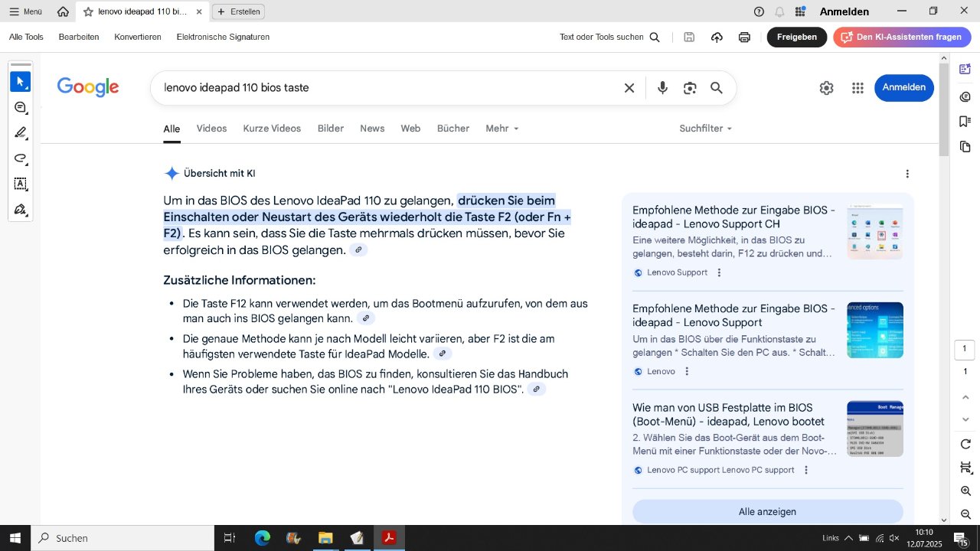This screenshot has width=980, height=551.
Task: Choose the arrow selection tool
Action: [21, 81]
